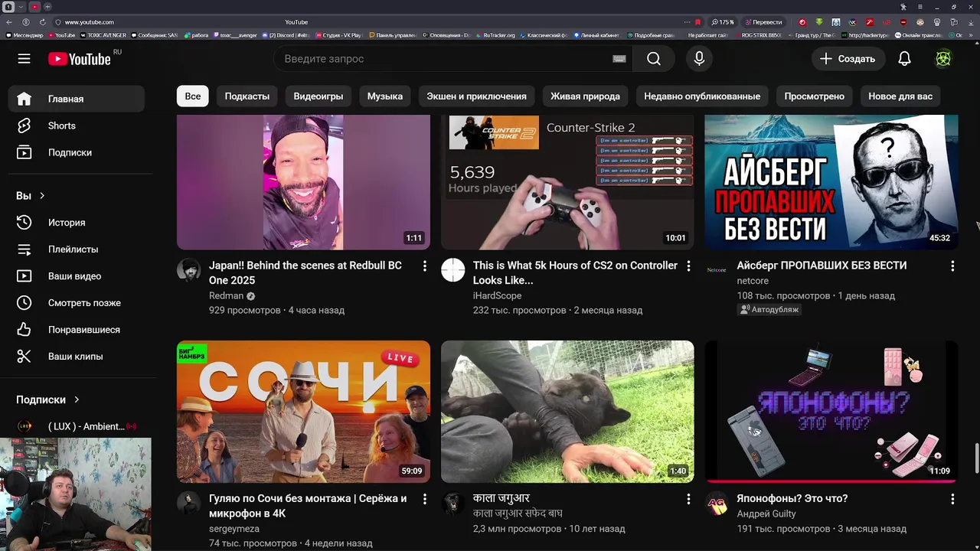Open options menu for Japan!! Redbull video

tap(424, 266)
